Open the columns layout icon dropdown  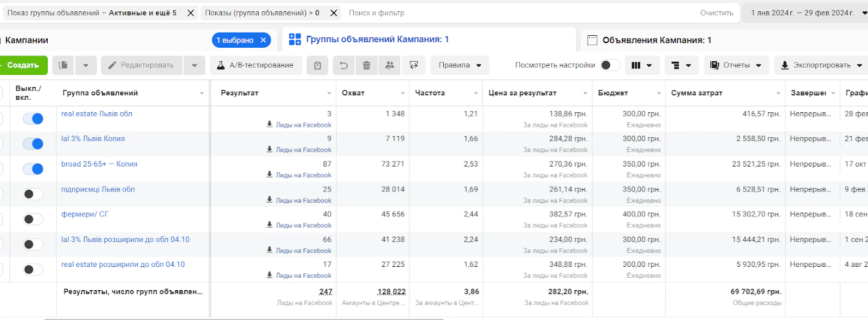(x=642, y=65)
